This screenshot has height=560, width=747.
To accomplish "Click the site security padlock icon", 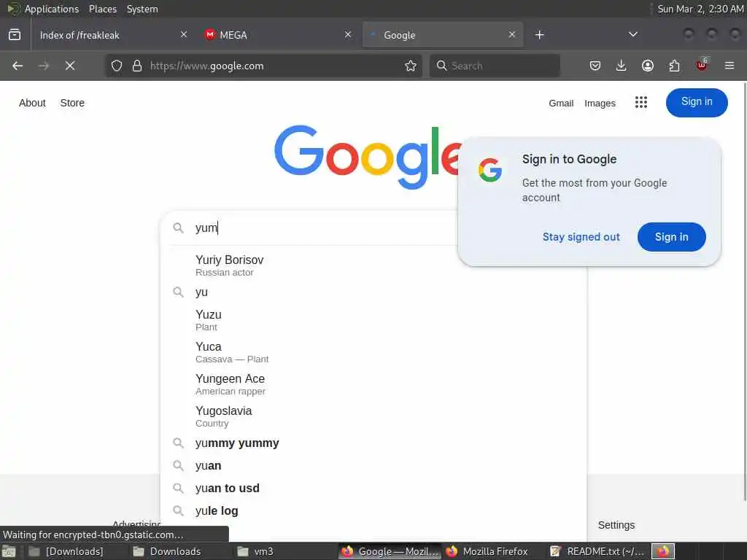I will click(137, 66).
